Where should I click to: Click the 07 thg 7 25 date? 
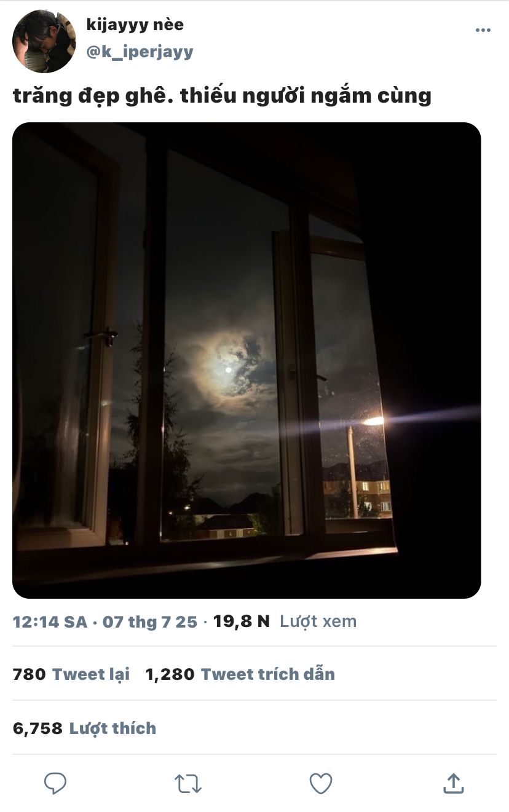tap(149, 622)
